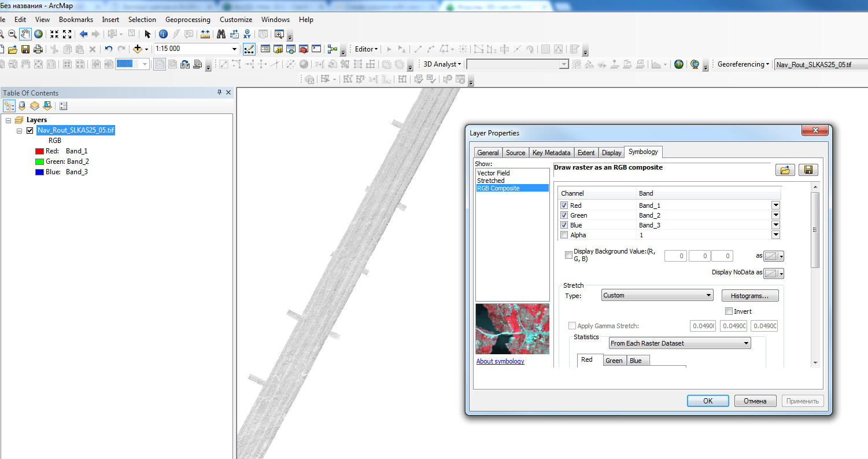Click the Go To XY tool
The width and height of the screenshot is (868, 459).
tap(248, 34)
